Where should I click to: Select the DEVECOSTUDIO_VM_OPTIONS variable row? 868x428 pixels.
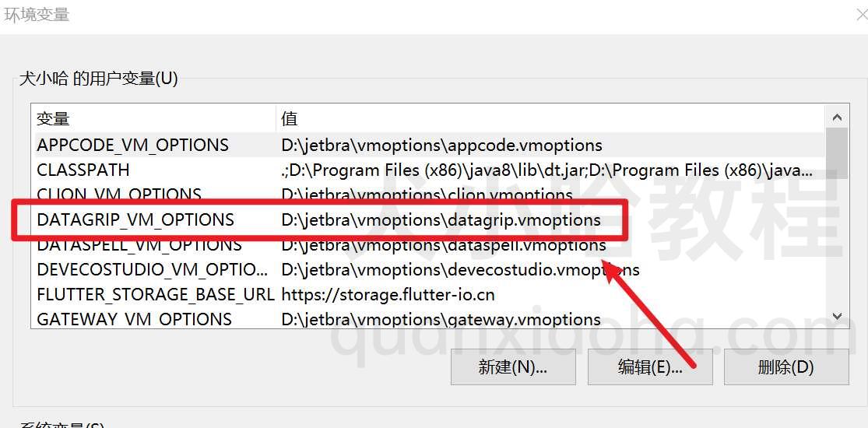pyautogui.click(x=427, y=270)
